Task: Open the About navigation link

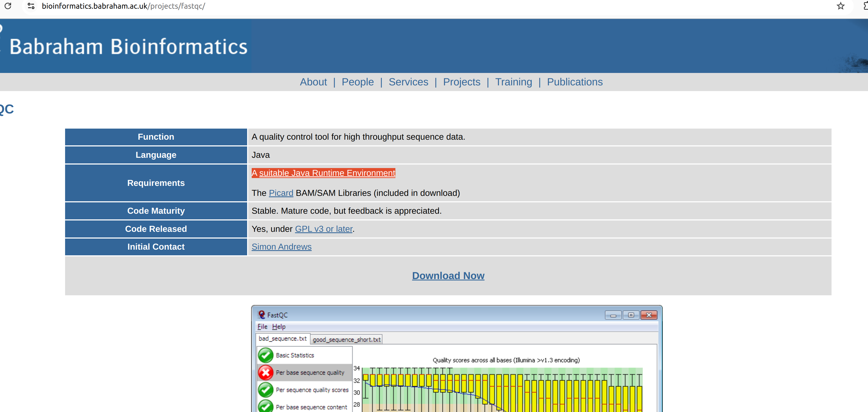Action: click(x=313, y=82)
